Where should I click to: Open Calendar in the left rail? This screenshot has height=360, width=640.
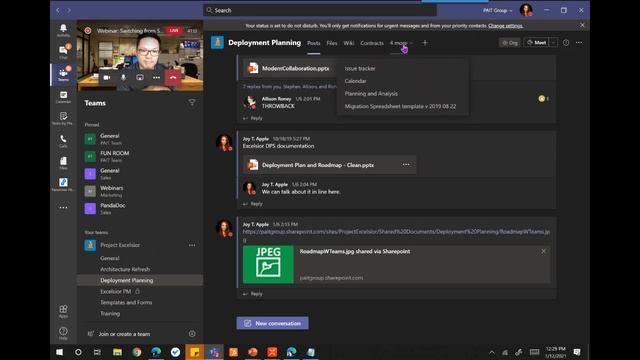pyautogui.click(x=63, y=97)
